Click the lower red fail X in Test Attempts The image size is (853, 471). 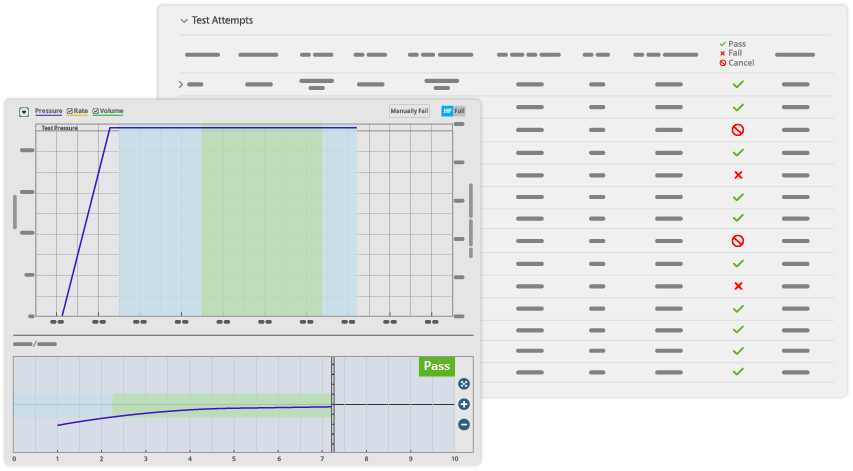738,286
